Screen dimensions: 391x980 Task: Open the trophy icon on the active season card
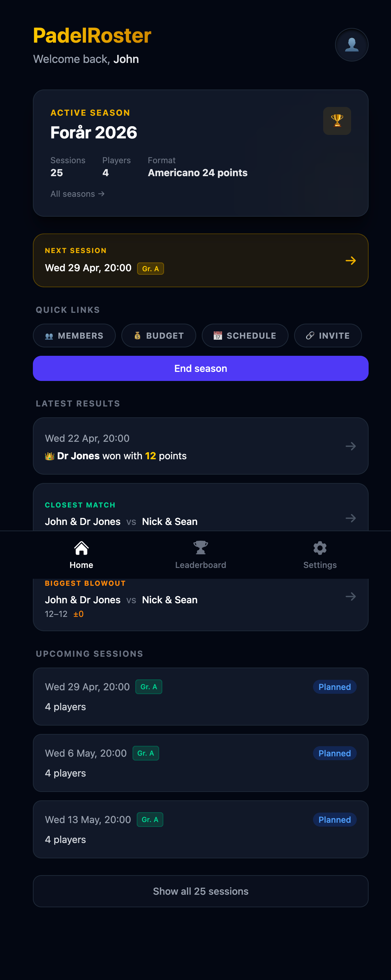tap(337, 121)
